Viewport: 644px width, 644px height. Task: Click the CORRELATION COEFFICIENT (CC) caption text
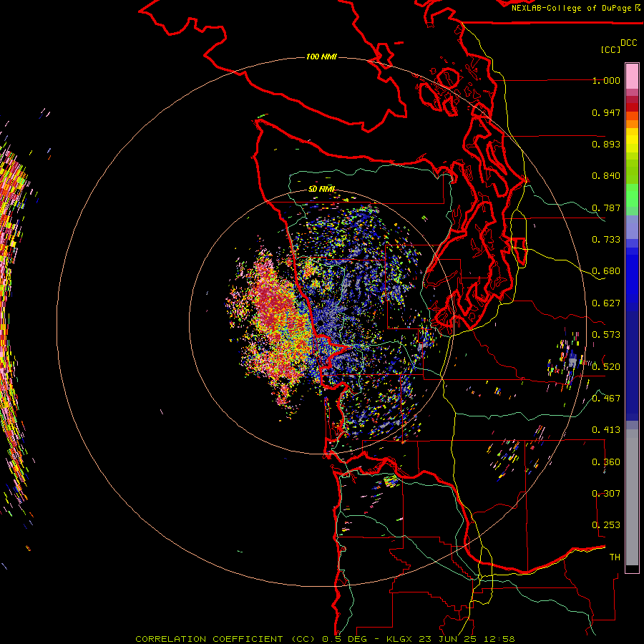point(225,639)
